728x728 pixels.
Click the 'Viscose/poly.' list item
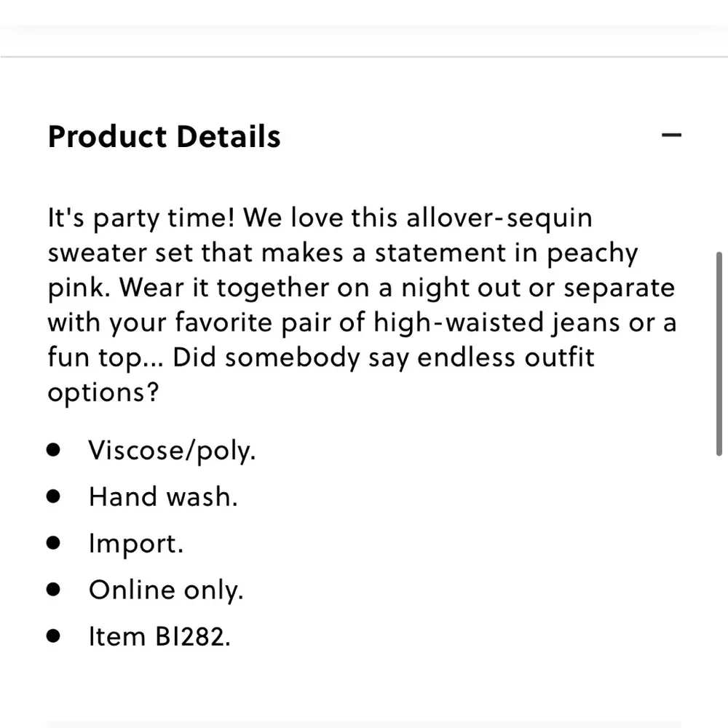[172, 451]
